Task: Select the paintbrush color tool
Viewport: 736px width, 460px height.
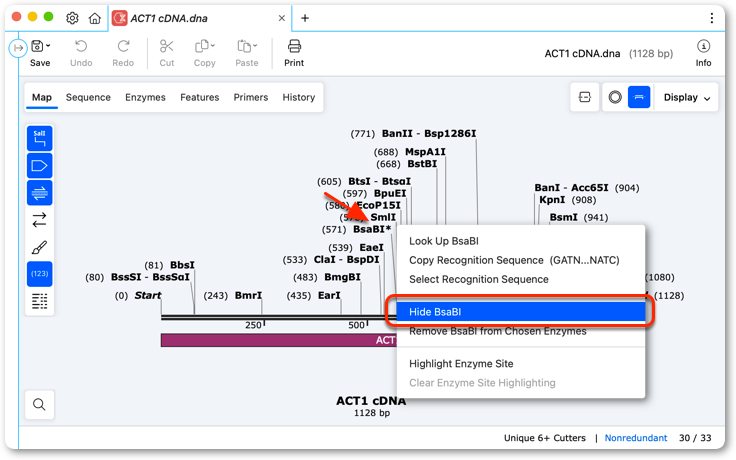Action: tap(39, 247)
